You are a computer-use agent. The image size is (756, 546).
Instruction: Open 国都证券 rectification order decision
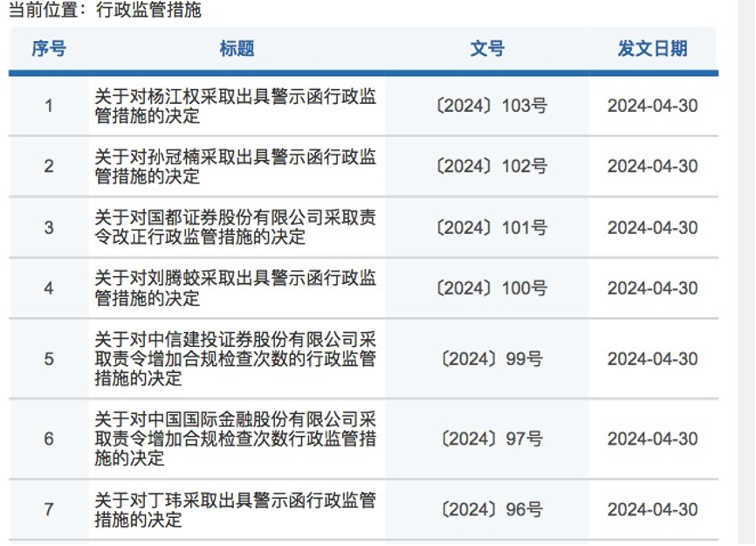point(236,227)
